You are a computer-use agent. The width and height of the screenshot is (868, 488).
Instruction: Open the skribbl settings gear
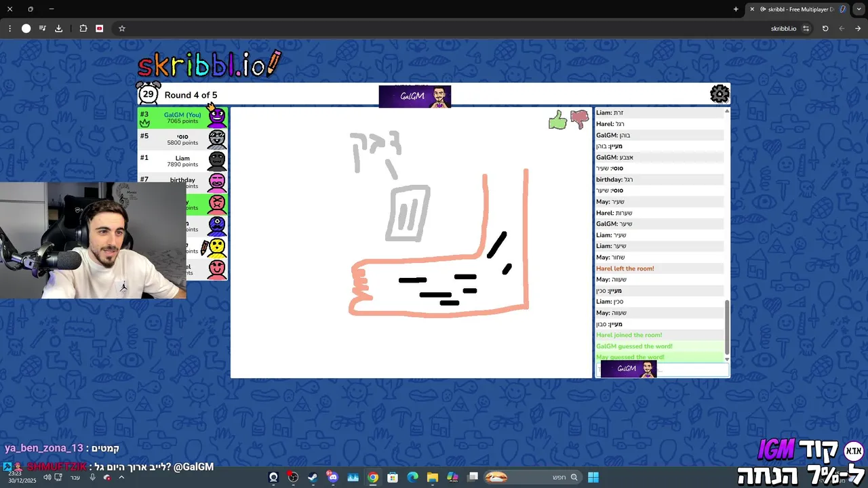point(719,94)
